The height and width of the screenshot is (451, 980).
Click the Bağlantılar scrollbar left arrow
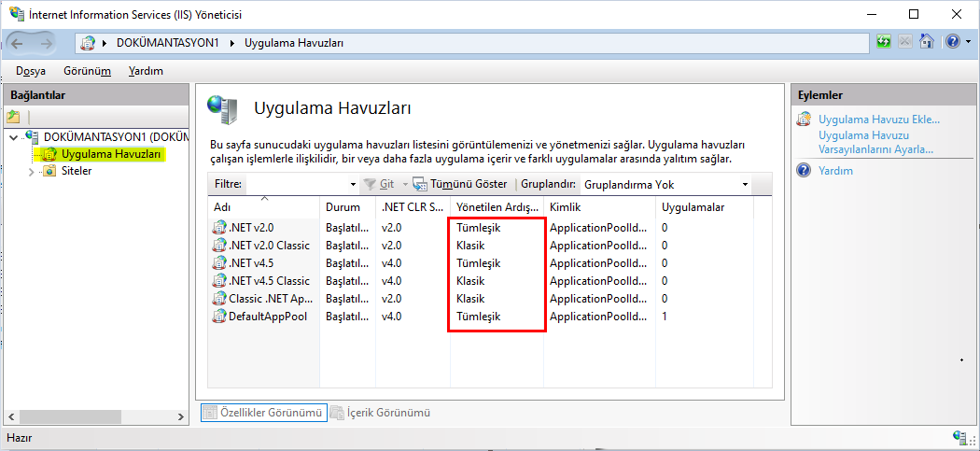10,416
